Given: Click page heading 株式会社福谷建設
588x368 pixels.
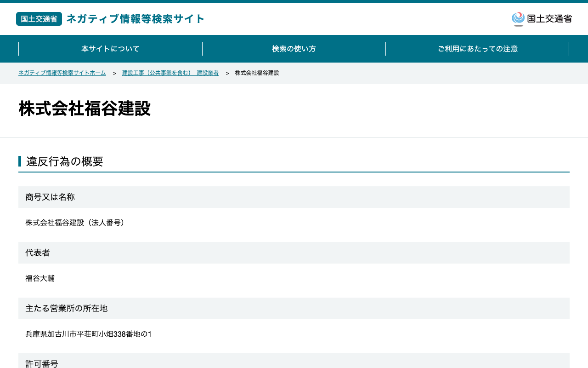Looking at the screenshot, I should [85, 109].
